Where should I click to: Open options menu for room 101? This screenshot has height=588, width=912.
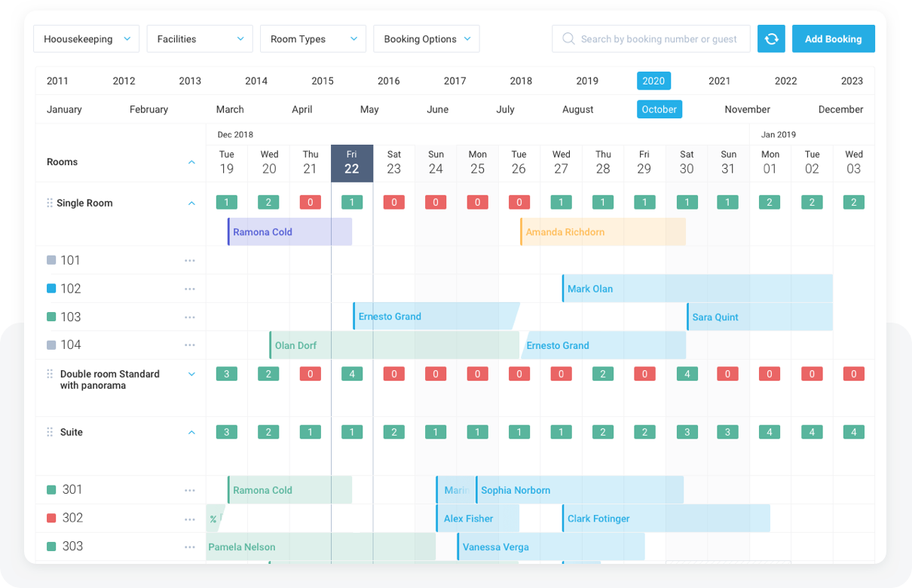pos(190,261)
